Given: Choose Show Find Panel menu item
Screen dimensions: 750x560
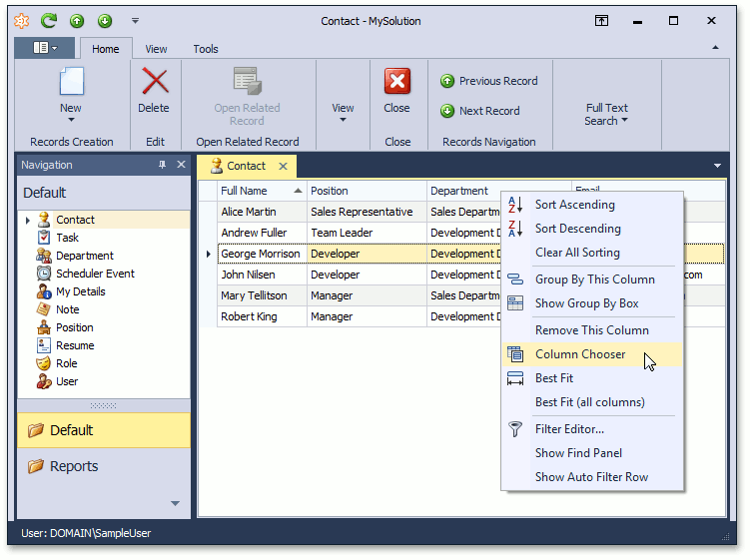Looking at the screenshot, I should [592, 453].
